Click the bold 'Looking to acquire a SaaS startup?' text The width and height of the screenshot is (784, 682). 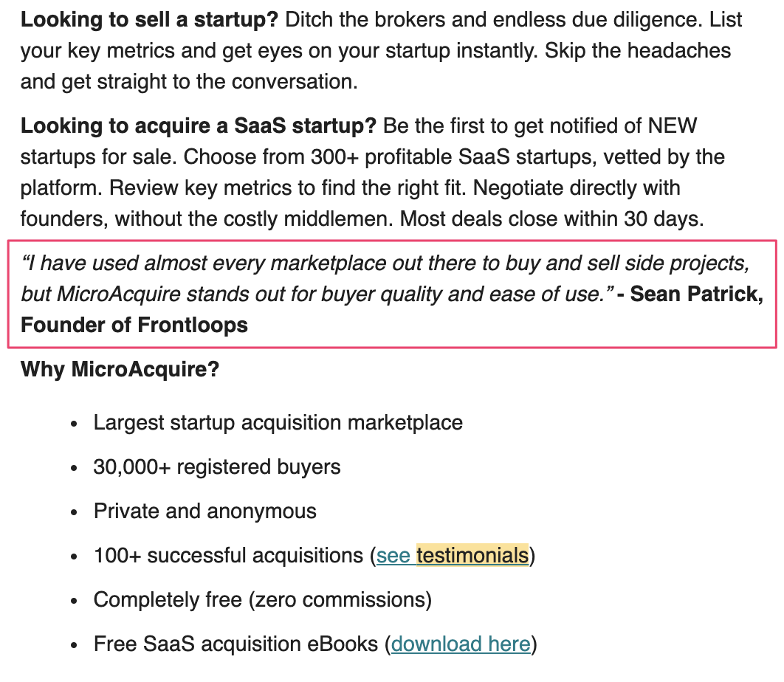click(198, 125)
